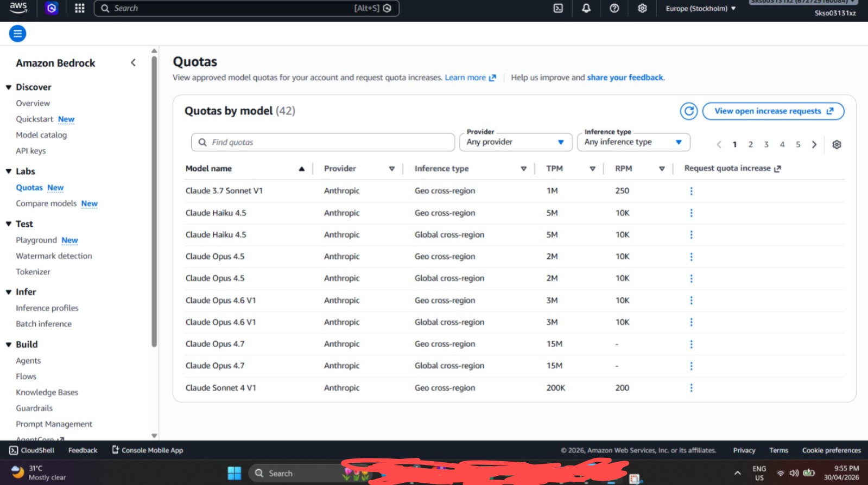Image resolution: width=868 pixels, height=485 pixels.
Task: Open the Inference type filter dropdown
Action: (x=633, y=142)
